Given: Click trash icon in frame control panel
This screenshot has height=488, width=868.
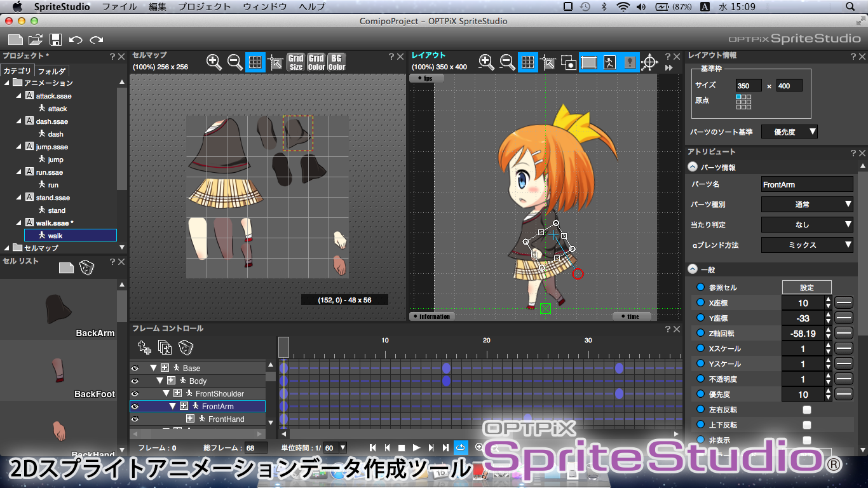Looking at the screenshot, I should 185,347.
